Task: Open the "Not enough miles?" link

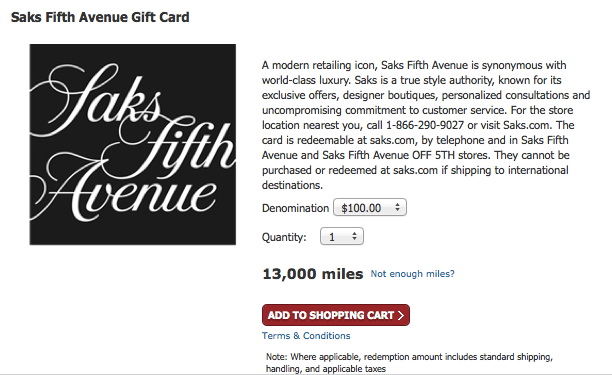Action: (x=413, y=274)
